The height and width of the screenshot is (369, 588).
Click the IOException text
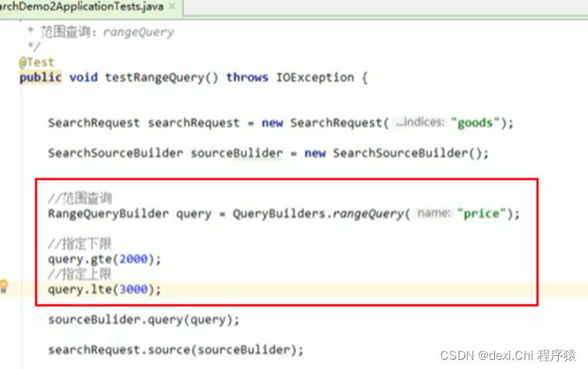pos(315,78)
